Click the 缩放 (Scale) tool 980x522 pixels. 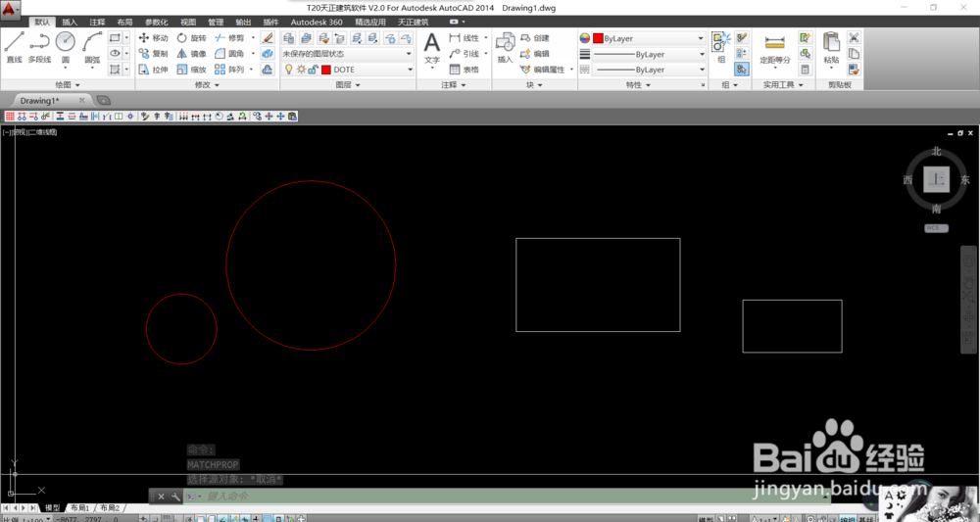pyautogui.click(x=191, y=70)
